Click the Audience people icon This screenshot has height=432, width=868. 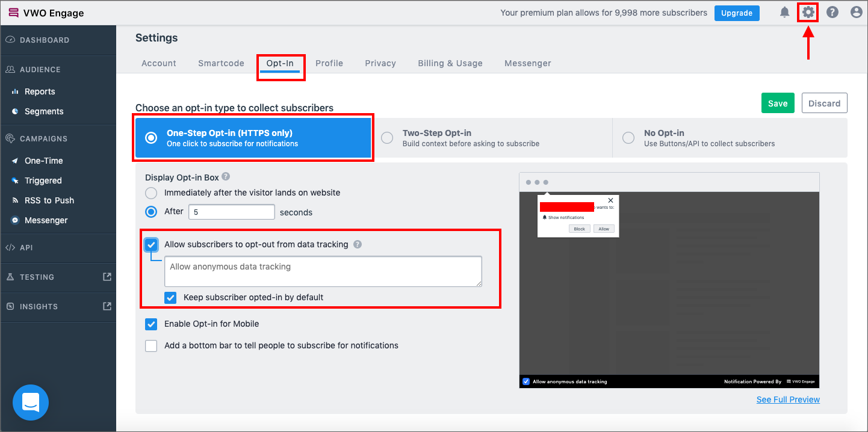(x=10, y=69)
